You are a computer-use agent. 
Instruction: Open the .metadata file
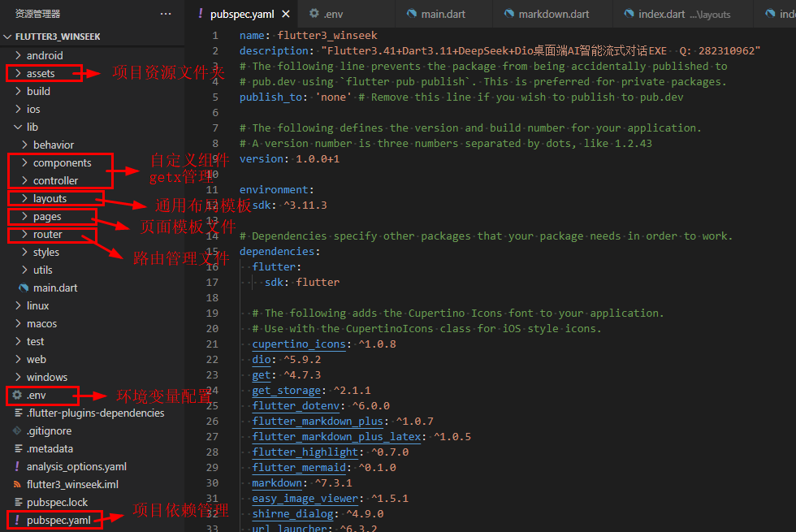pos(50,449)
